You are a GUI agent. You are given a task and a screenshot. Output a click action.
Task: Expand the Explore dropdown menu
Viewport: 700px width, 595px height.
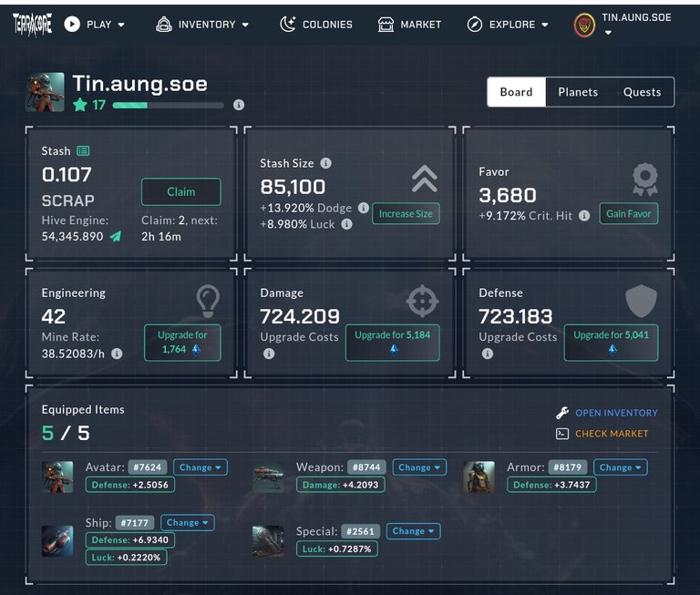(545, 25)
